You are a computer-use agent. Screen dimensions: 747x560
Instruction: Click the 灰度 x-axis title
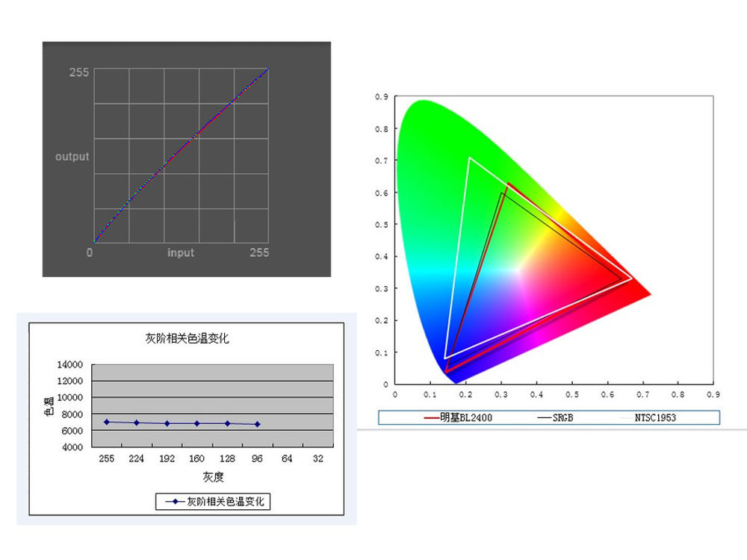pos(213,476)
